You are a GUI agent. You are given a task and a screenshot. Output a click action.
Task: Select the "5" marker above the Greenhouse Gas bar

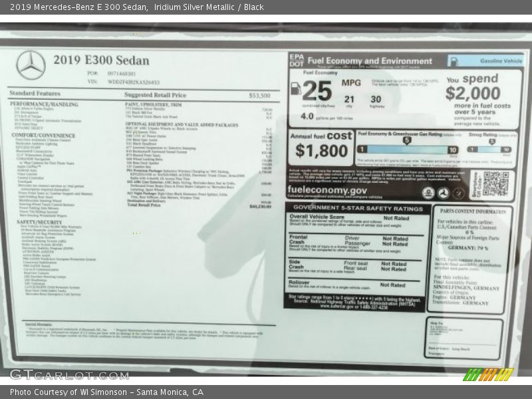point(407,140)
